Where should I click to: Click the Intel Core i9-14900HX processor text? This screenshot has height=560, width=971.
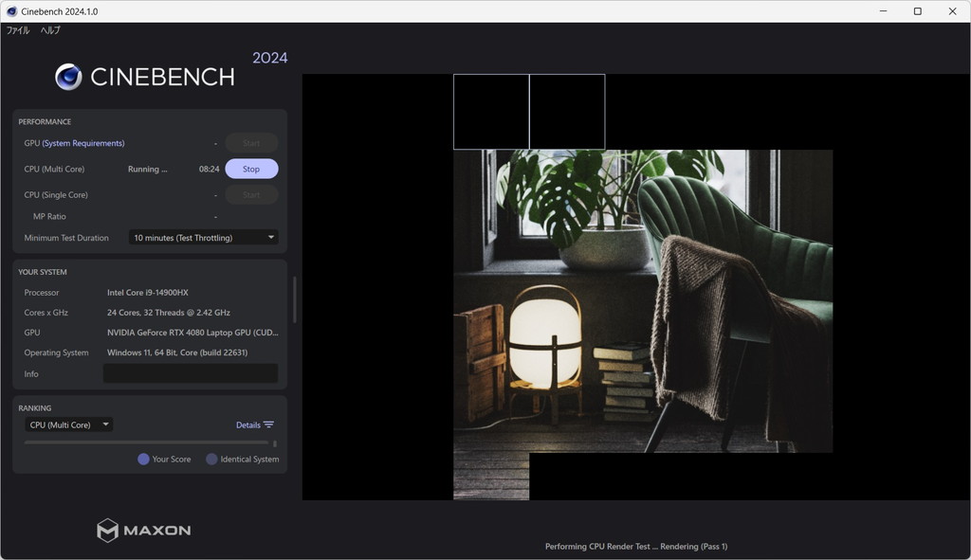[x=147, y=293]
